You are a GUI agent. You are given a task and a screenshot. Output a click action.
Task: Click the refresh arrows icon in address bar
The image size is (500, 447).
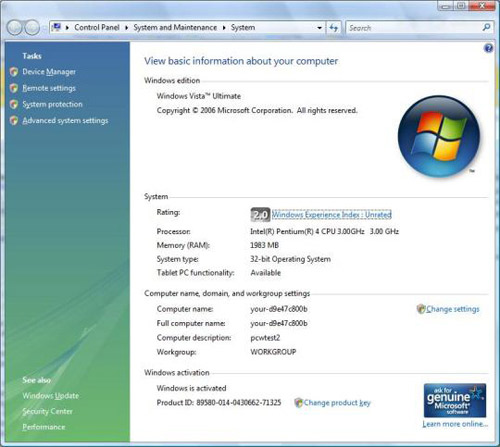[333, 28]
